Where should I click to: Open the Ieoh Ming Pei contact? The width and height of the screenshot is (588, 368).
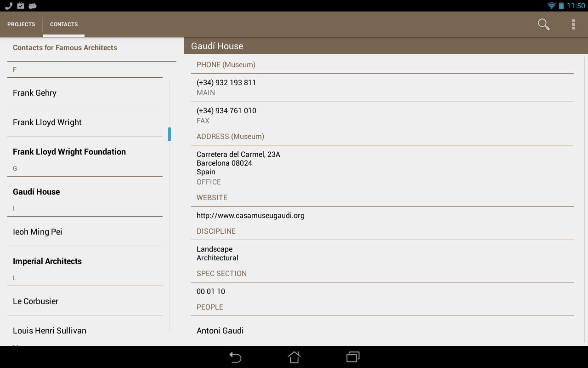(85, 232)
